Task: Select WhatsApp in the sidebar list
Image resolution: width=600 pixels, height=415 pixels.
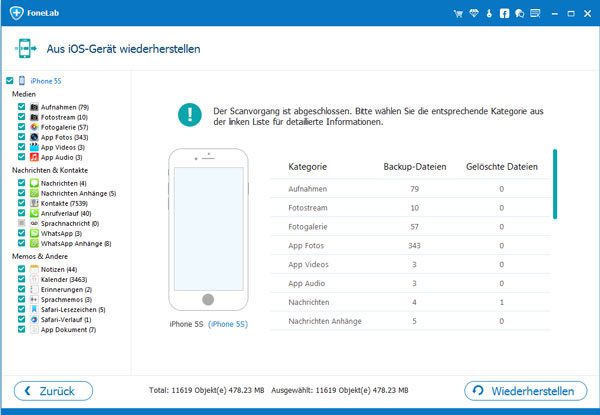Action: pyautogui.click(x=59, y=233)
